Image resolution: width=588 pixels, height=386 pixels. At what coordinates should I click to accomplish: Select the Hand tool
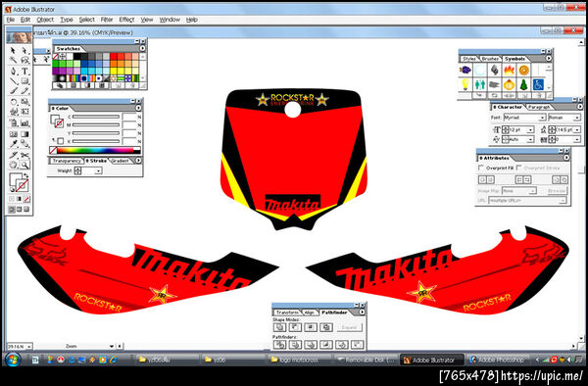[x=13, y=165]
